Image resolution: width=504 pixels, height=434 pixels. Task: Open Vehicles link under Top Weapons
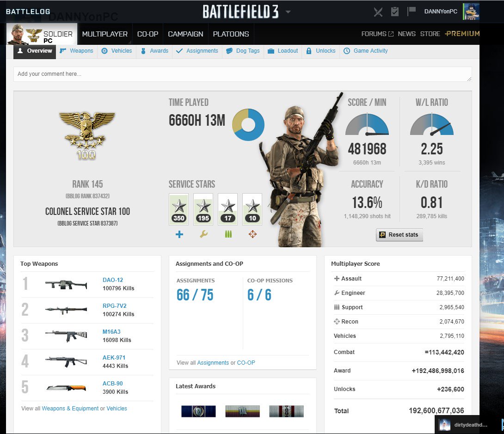pos(117,408)
